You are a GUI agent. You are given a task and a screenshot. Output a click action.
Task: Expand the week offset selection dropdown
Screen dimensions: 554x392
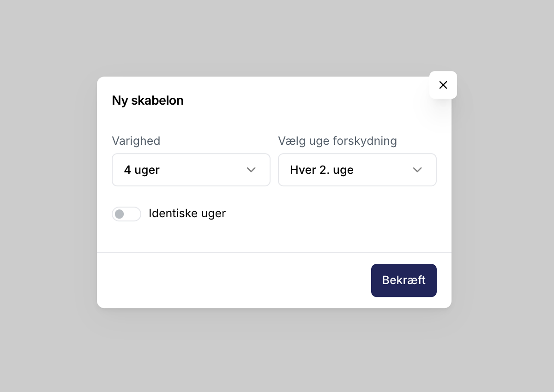357,170
